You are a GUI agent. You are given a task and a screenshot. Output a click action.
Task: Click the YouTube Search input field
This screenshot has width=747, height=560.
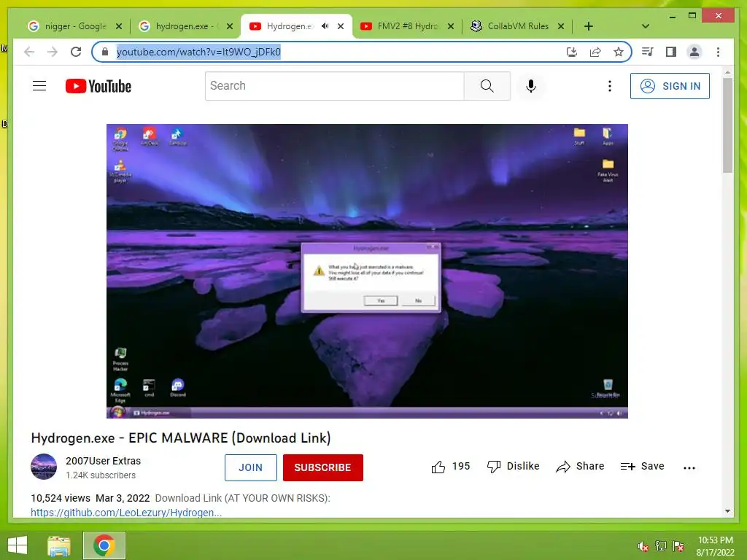(x=334, y=86)
